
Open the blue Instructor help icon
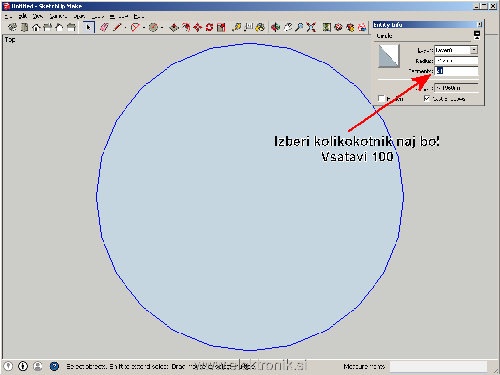point(54,366)
